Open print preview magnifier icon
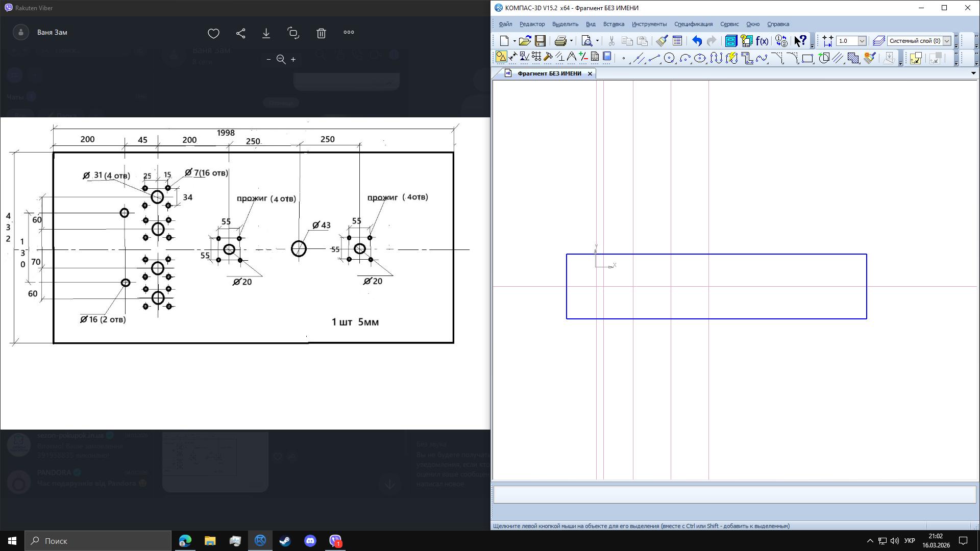The width and height of the screenshot is (980, 551). [587, 41]
